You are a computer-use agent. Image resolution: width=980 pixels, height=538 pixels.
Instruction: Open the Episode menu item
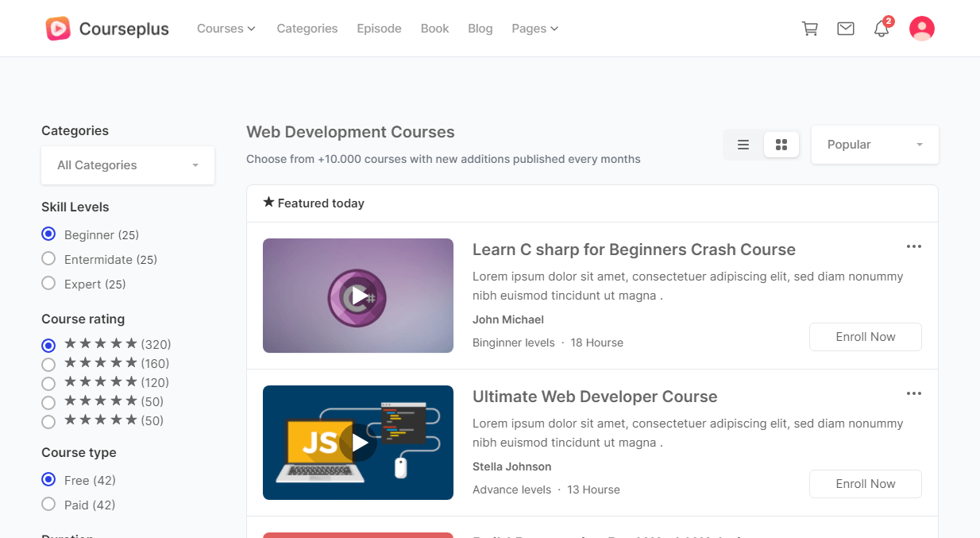(379, 29)
